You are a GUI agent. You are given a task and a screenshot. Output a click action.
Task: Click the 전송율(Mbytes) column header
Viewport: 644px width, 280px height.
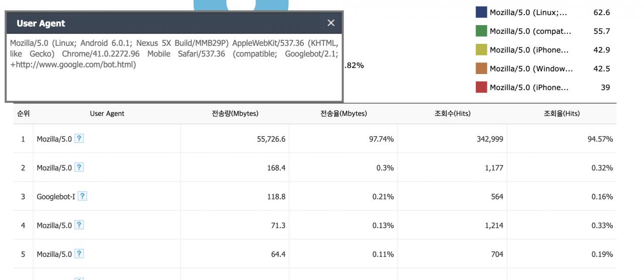[x=344, y=114]
